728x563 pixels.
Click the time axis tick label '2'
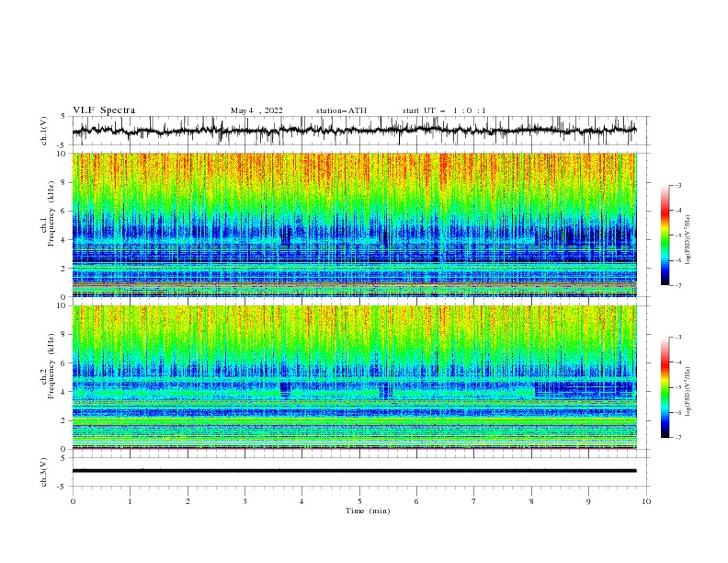[188, 501]
